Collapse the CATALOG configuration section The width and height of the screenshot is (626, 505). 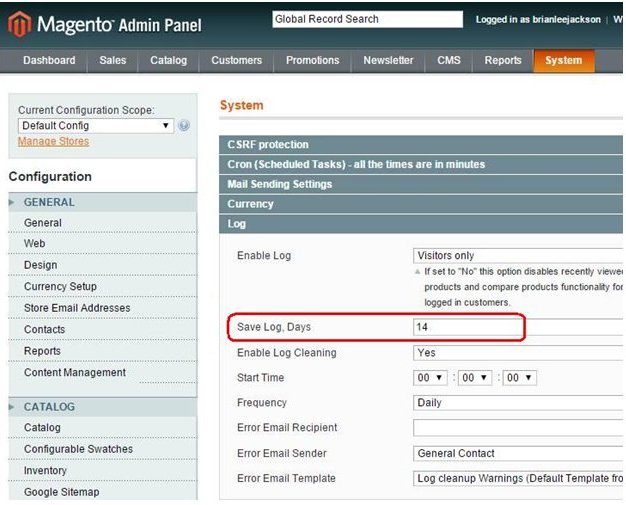(103, 407)
